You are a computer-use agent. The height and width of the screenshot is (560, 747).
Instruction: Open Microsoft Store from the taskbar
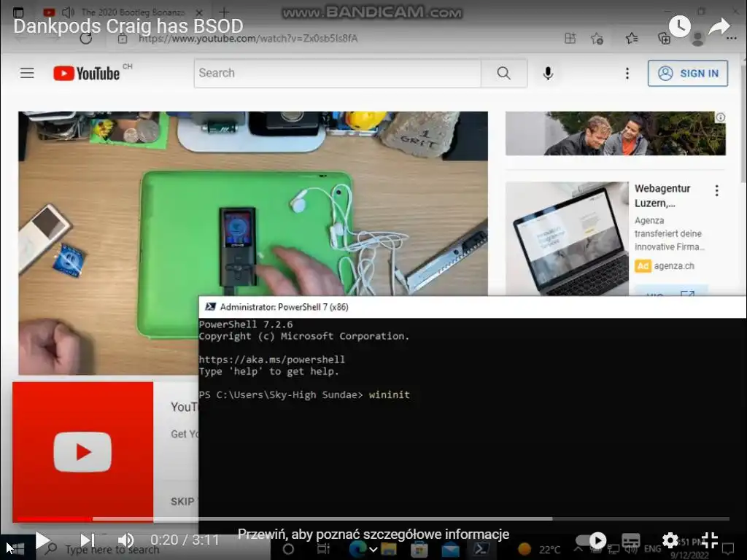[x=419, y=549]
